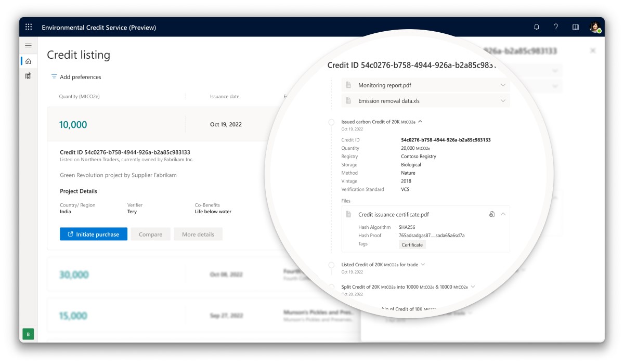Click the download icon on Credit issuance certificate.pdf
The height and width of the screenshot is (364, 624).
click(492, 214)
